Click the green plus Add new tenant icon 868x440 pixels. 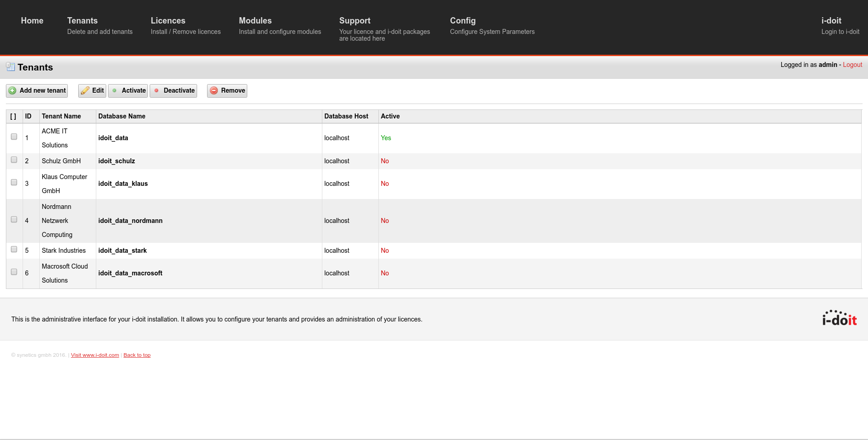point(13,90)
